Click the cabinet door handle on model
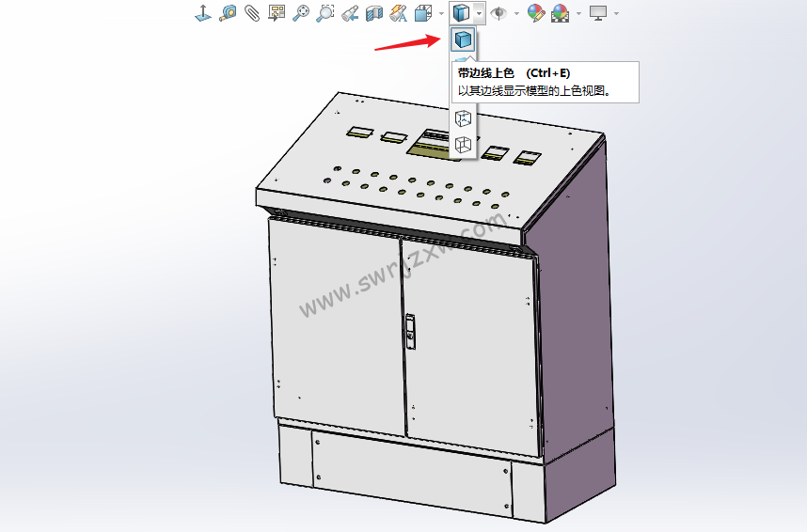Viewport: 807px width, 532px height. [410, 332]
